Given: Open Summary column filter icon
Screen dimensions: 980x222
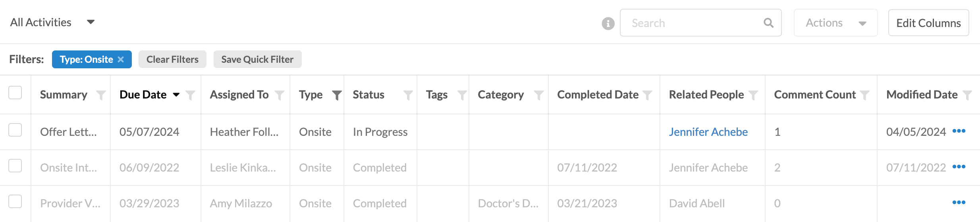Looking at the screenshot, I should pyautogui.click(x=101, y=95).
